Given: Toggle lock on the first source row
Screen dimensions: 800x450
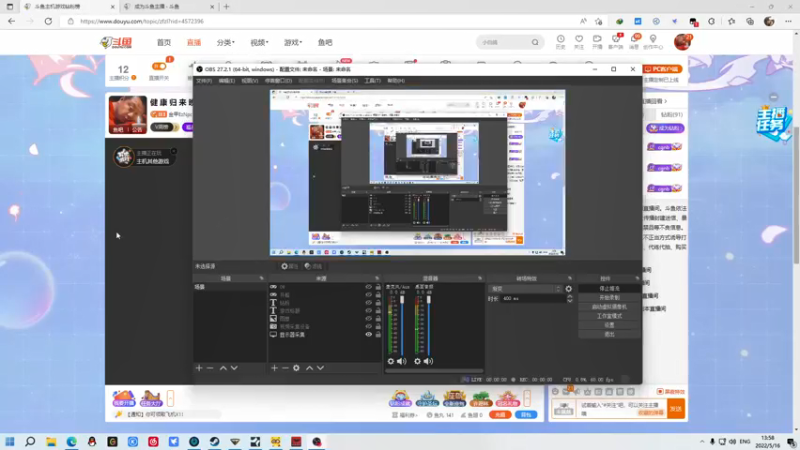Looking at the screenshot, I should [x=378, y=287].
